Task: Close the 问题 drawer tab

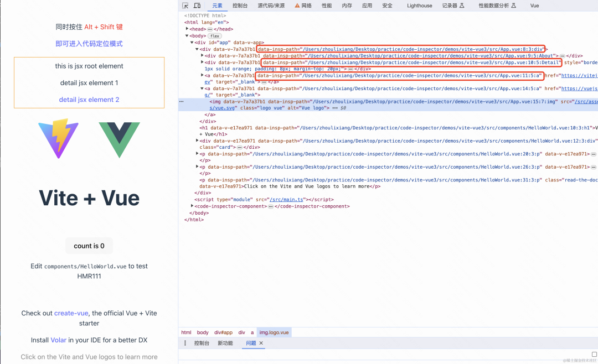Action: (261, 344)
